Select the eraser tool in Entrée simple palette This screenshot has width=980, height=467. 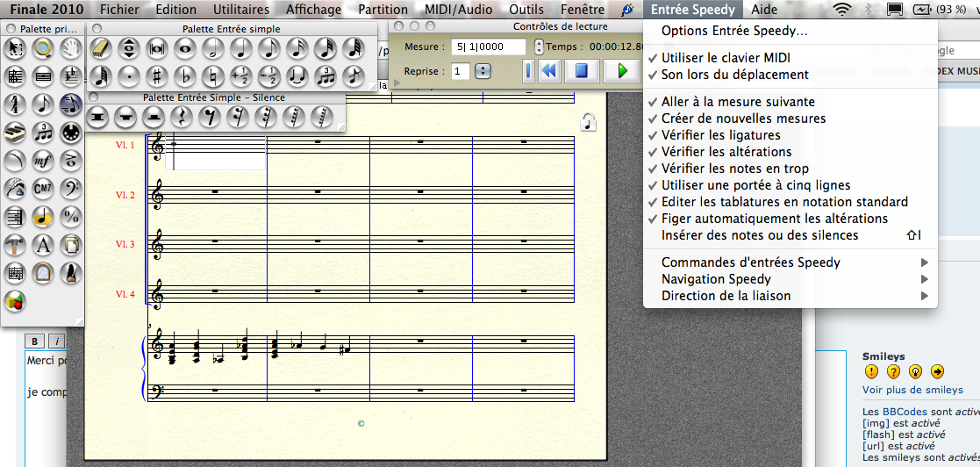coord(100,47)
